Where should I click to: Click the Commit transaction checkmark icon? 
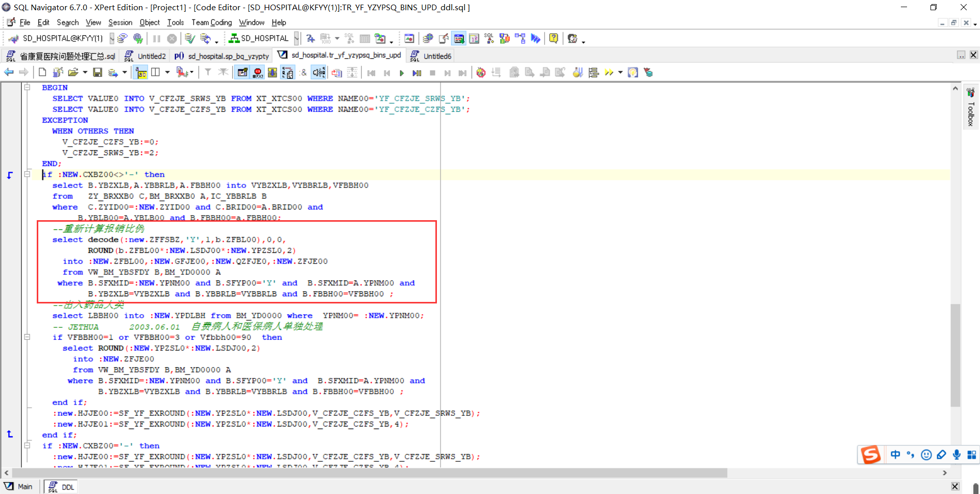pyautogui.click(x=189, y=38)
